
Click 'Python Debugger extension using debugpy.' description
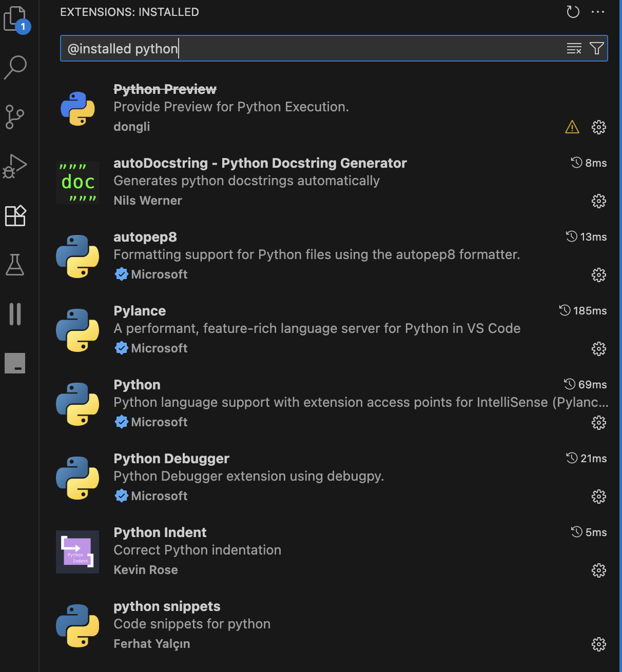[249, 476]
